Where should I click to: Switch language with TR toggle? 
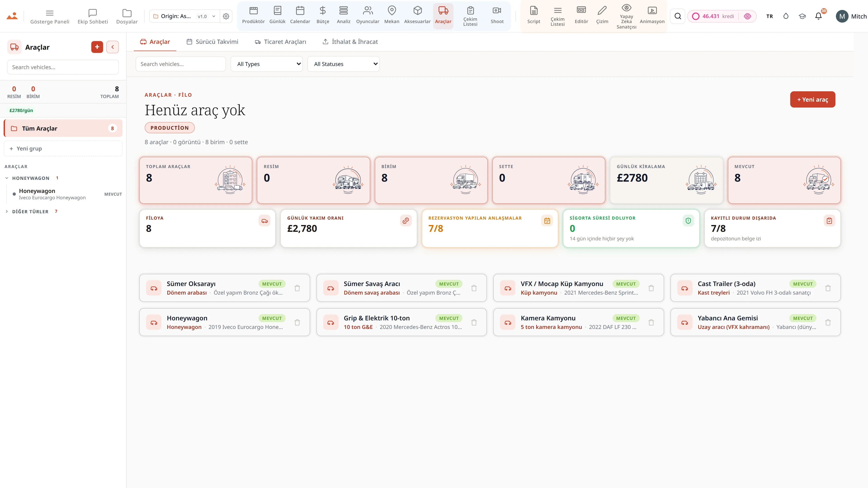point(770,16)
